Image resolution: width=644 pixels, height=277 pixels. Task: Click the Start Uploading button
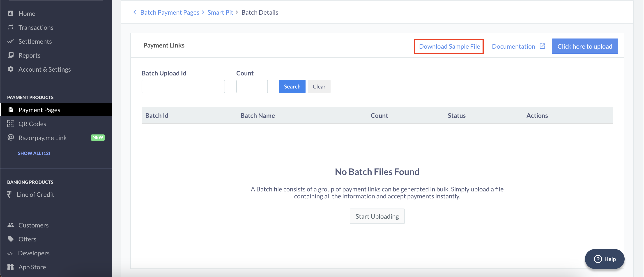click(377, 216)
